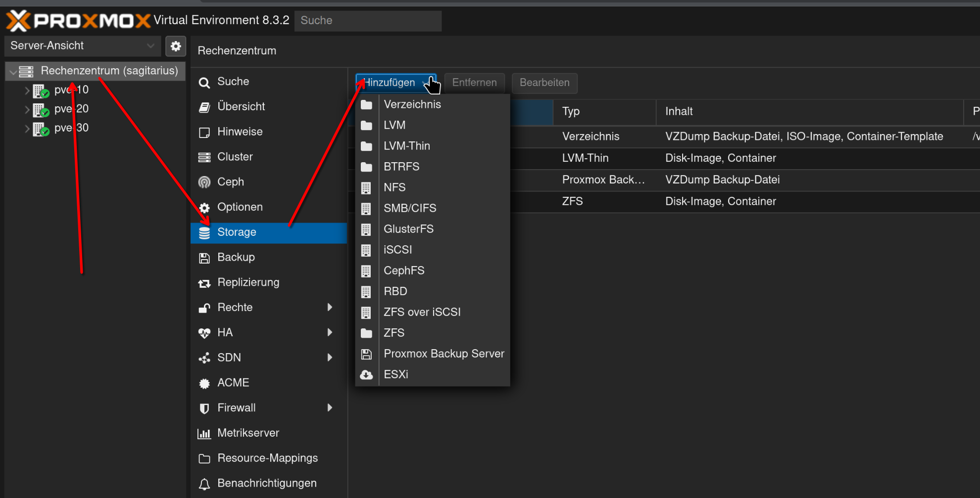Open the view settings gear icon
Image resolution: width=980 pixels, height=498 pixels.
[176, 46]
